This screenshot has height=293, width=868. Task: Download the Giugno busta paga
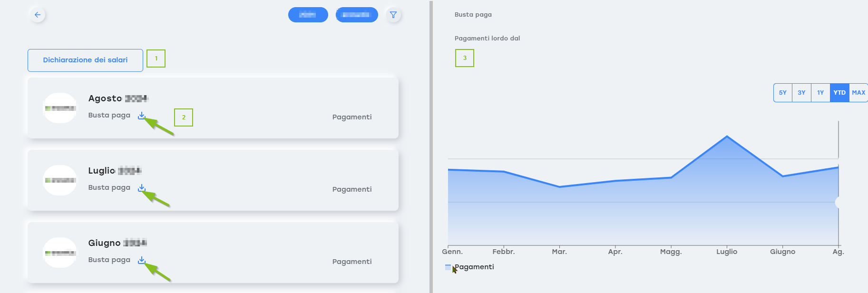pos(141,260)
